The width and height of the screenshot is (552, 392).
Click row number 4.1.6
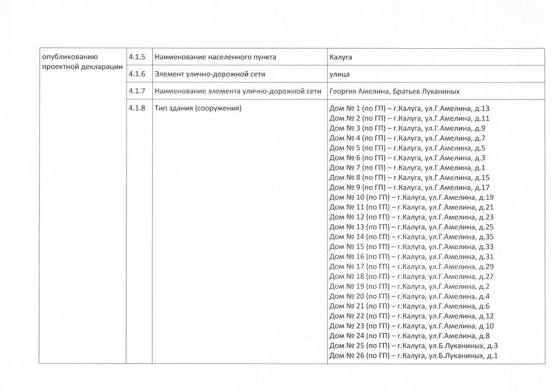pos(137,74)
